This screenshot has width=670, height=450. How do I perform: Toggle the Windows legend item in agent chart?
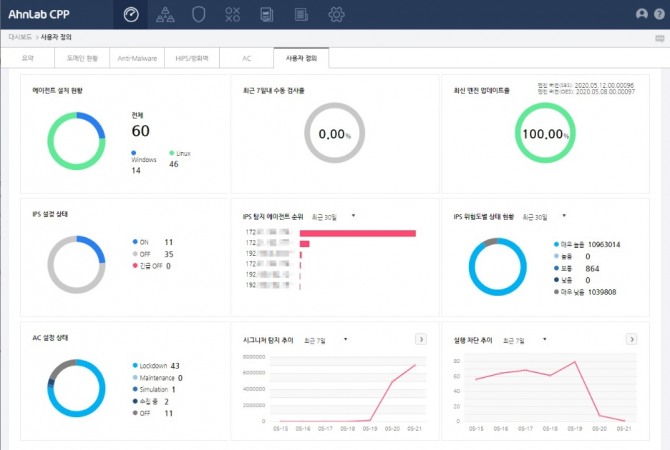pos(144,158)
